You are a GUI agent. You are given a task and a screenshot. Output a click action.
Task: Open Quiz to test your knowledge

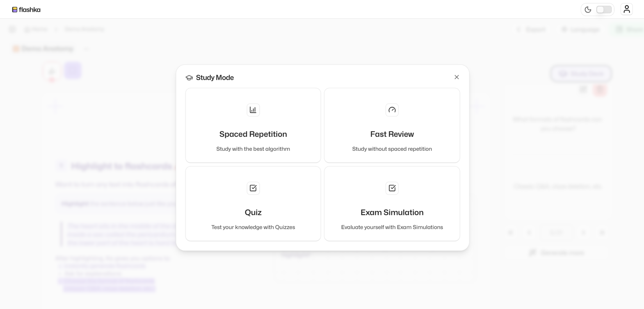click(x=253, y=204)
